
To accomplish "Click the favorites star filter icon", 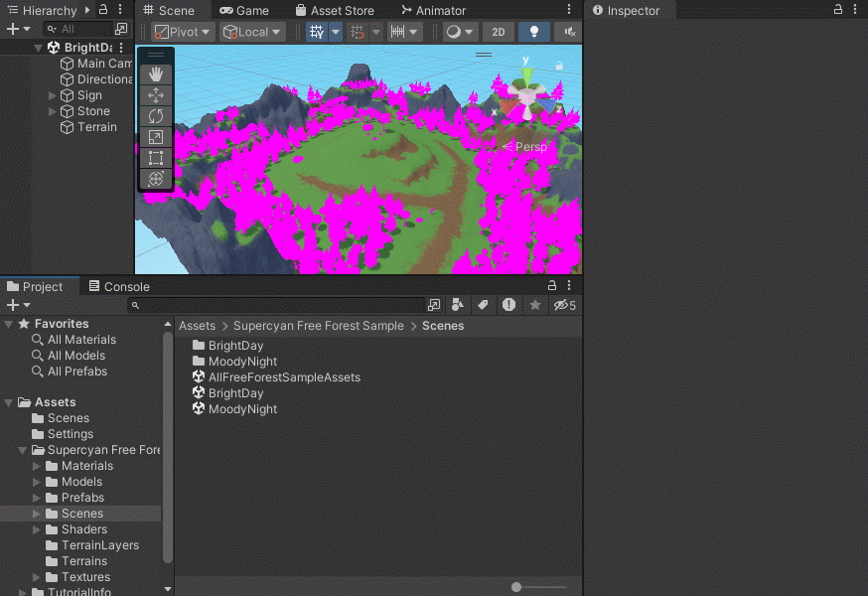I will click(535, 305).
